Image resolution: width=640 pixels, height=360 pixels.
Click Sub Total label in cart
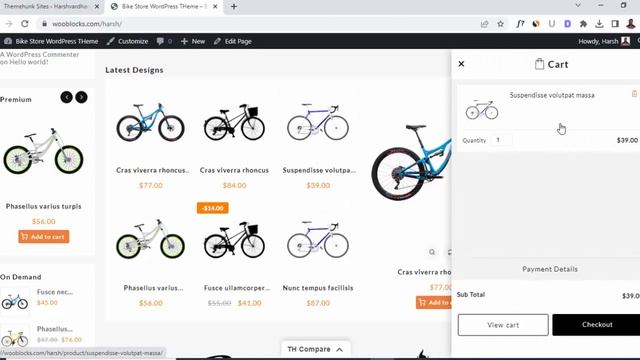tap(471, 294)
